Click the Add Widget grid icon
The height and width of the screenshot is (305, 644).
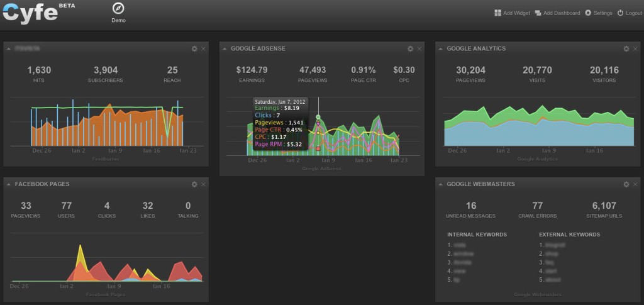[x=498, y=13]
